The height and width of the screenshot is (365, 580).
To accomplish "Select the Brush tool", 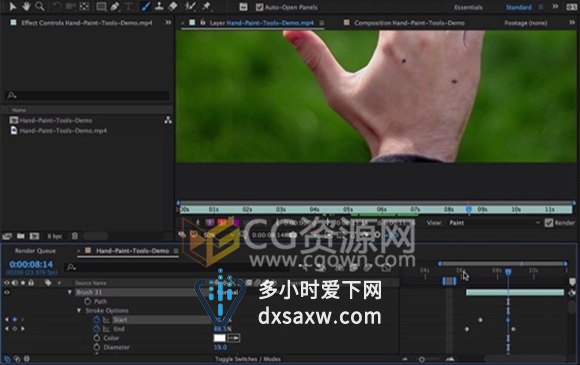I will (x=145, y=6).
